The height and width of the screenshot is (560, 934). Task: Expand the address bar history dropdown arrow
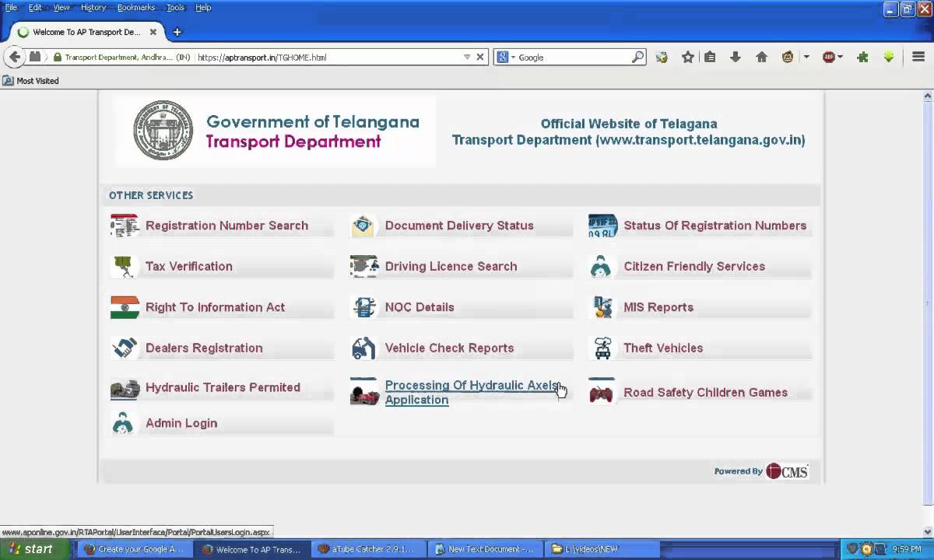coord(467,57)
